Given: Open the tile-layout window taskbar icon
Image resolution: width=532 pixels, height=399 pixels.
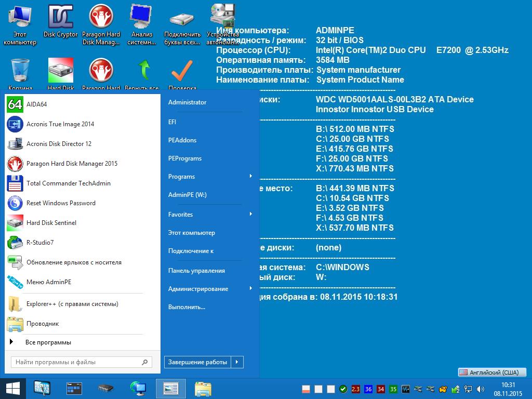Looking at the screenshot, I should click(x=74, y=389).
